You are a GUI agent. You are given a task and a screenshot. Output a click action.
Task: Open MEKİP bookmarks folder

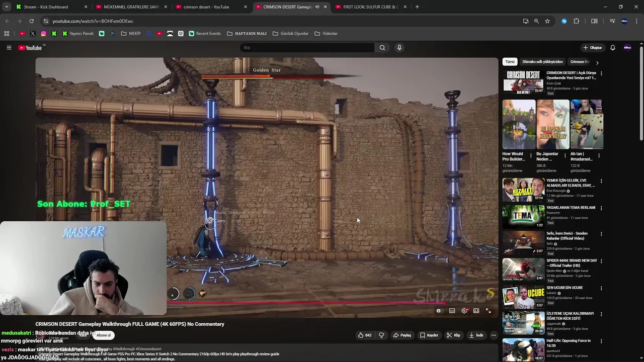coord(131,34)
